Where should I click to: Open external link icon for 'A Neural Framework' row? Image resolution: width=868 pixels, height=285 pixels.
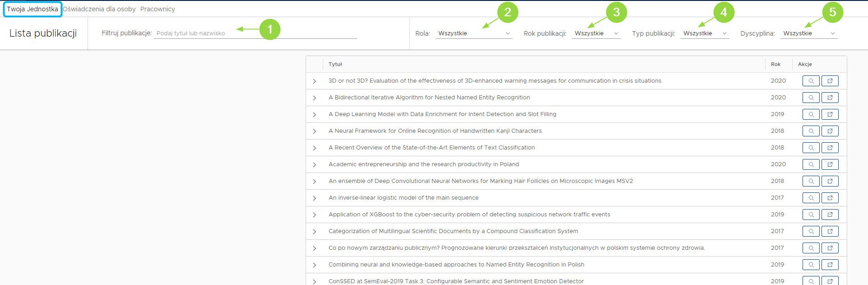(830, 131)
